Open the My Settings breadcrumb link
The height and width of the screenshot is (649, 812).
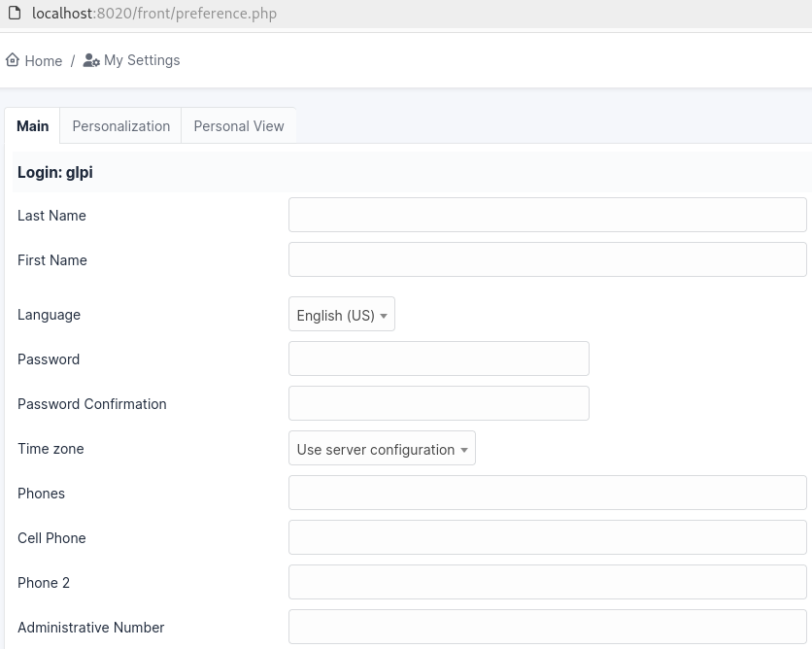pyautogui.click(x=142, y=60)
